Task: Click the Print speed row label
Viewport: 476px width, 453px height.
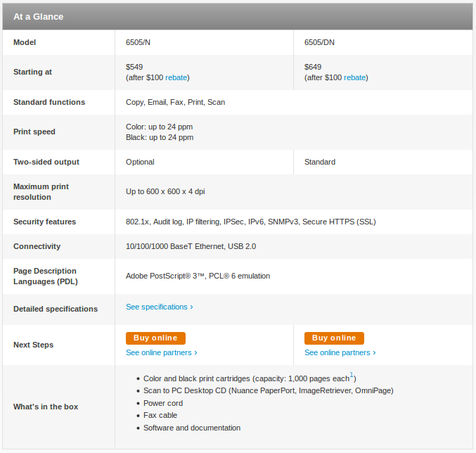Action: point(34,132)
